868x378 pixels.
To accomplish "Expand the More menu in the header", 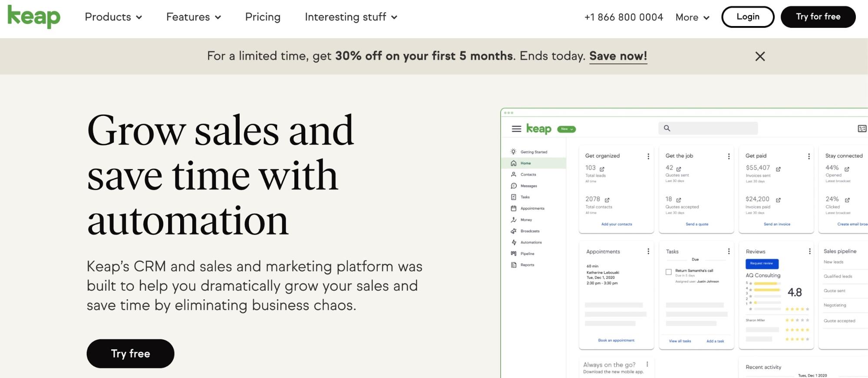I will 692,17.
